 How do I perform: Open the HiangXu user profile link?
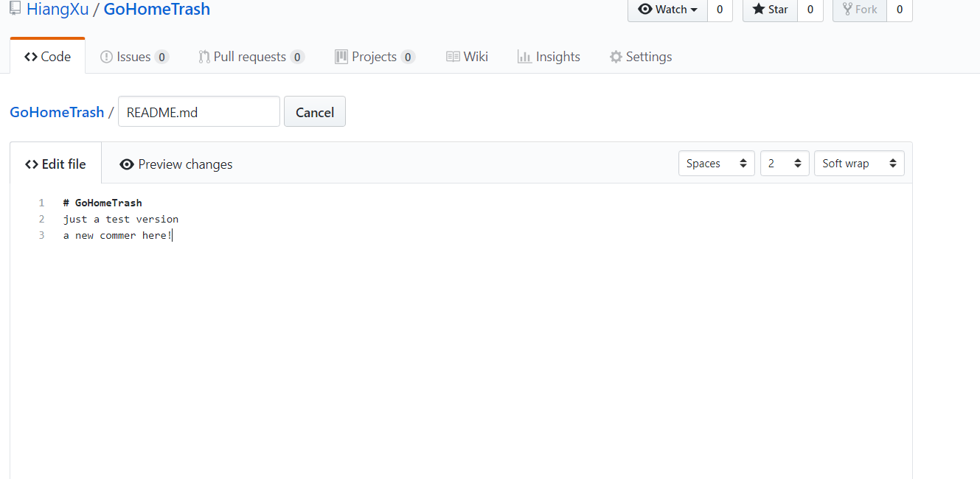tap(58, 10)
